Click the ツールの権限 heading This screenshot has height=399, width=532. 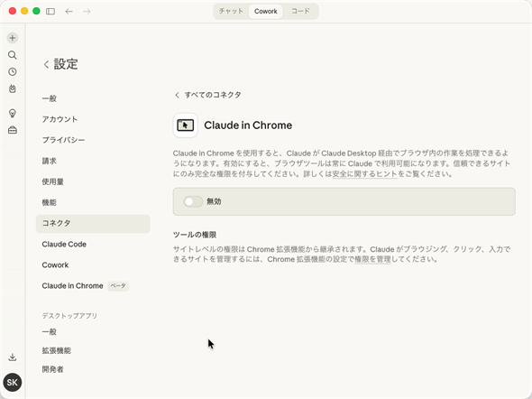click(195, 235)
